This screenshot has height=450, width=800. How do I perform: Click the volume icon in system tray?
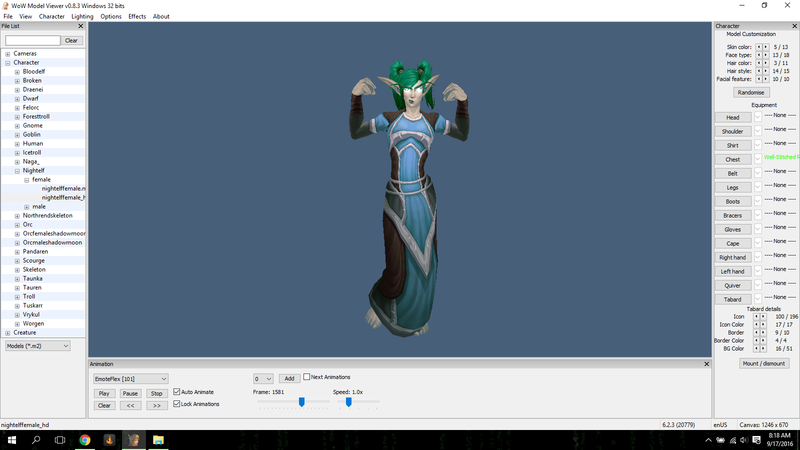pos(743,440)
